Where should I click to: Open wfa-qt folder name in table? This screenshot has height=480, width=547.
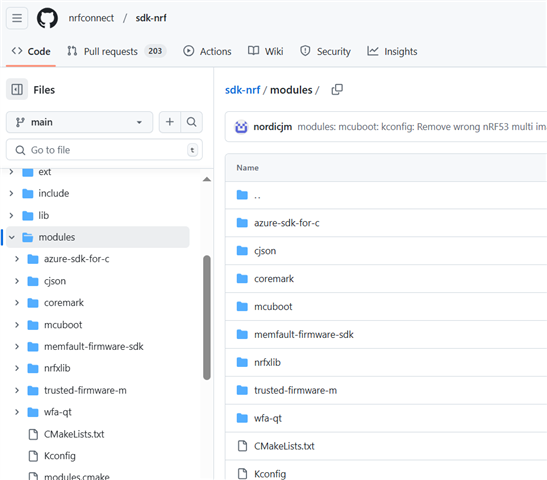click(268, 418)
